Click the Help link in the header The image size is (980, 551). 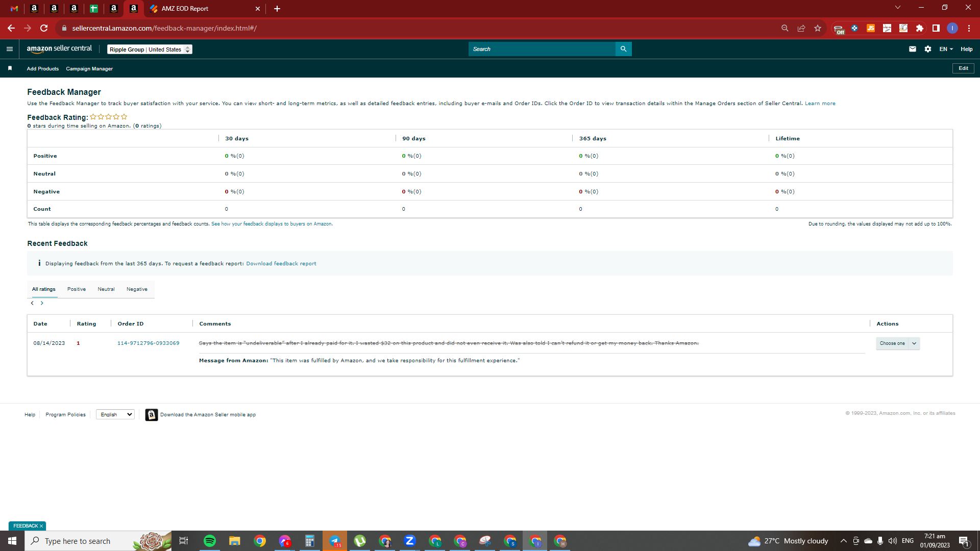coord(967,49)
